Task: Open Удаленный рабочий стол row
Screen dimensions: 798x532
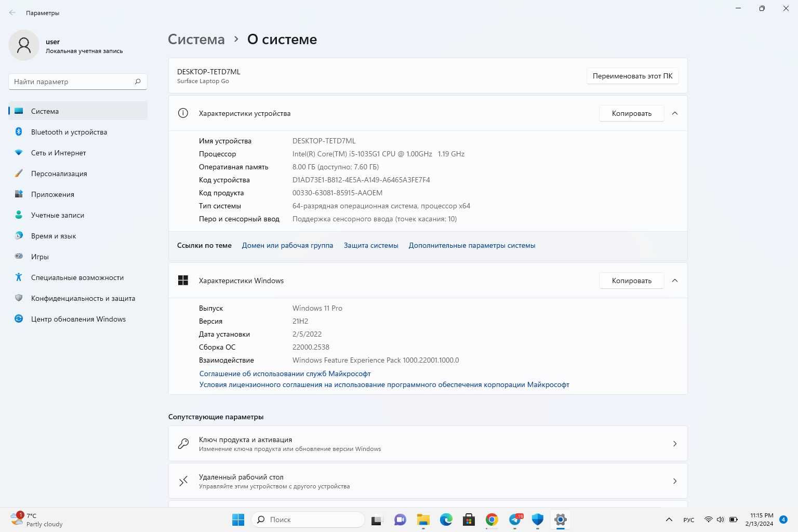Action: click(x=428, y=481)
